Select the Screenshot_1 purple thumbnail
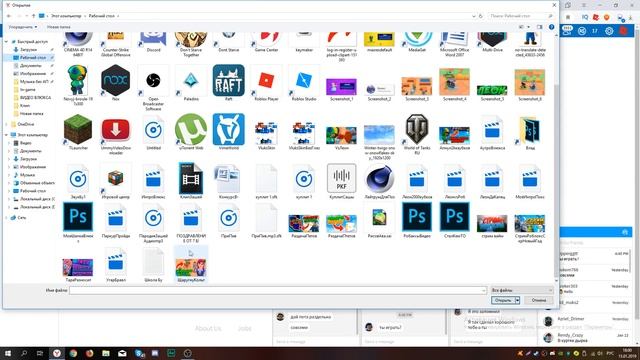This screenshot has height=360, width=640. tap(341, 87)
